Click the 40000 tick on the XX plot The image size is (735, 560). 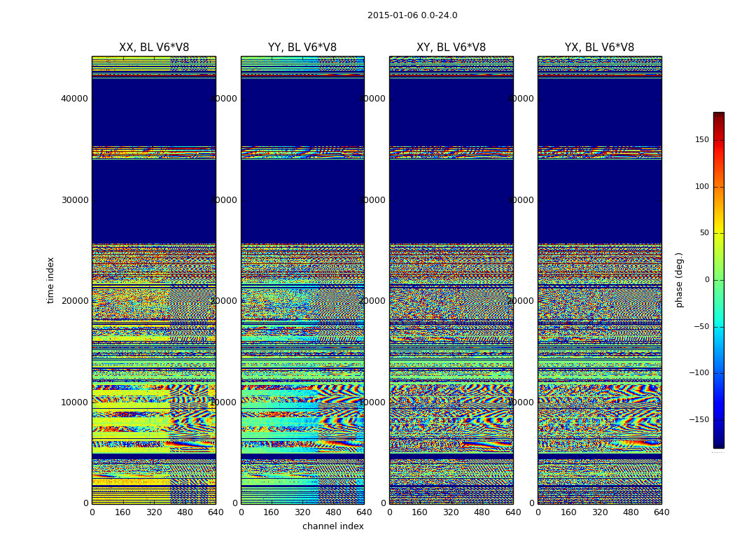(x=74, y=99)
